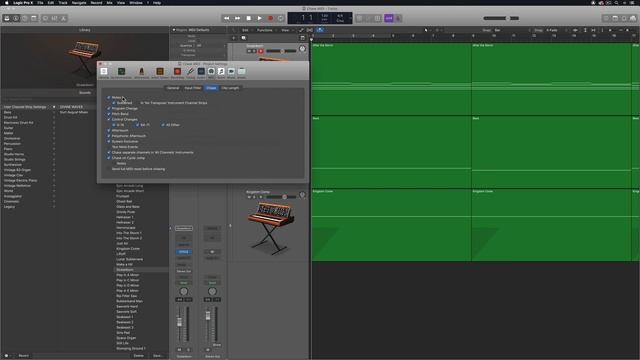The height and width of the screenshot is (360, 640).
Task: Open Synchronization project settings pane
Action: pos(121,73)
